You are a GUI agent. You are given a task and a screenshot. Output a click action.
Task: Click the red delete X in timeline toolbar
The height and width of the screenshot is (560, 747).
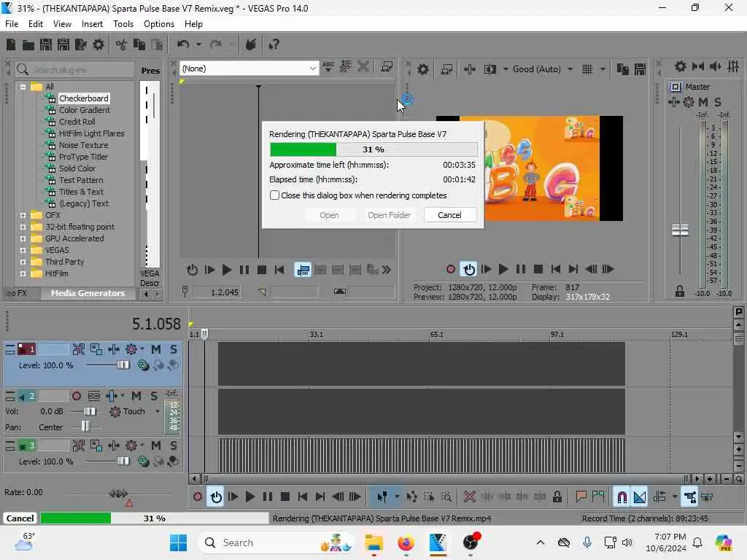[x=469, y=497]
